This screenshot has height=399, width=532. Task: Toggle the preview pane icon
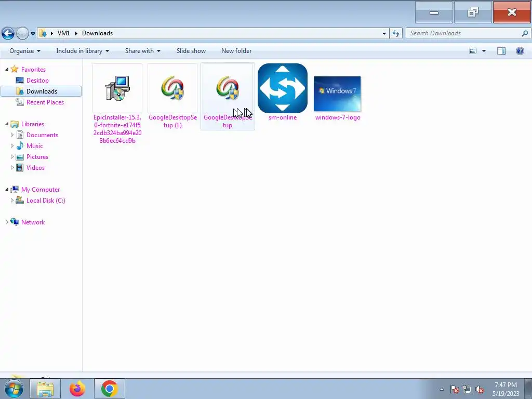coord(501,51)
